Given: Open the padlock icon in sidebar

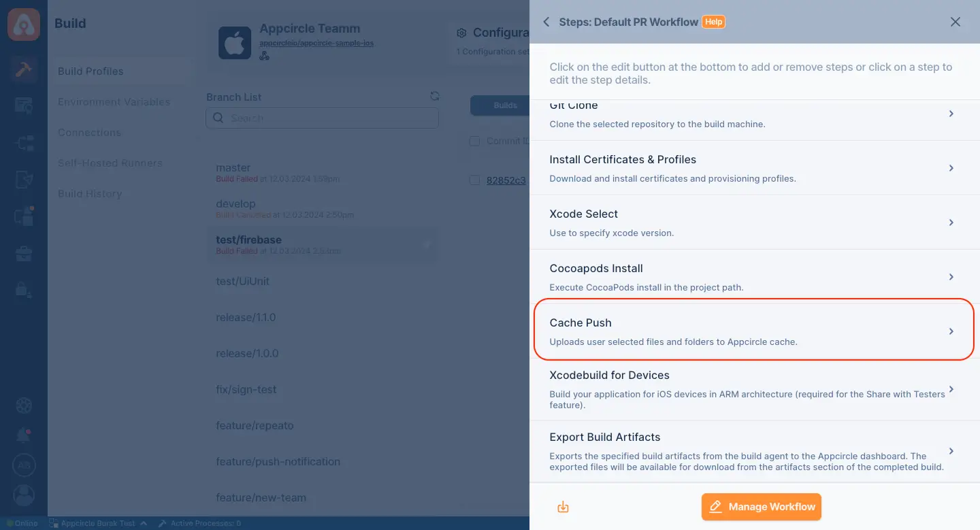Looking at the screenshot, I should tap(24, 289).
